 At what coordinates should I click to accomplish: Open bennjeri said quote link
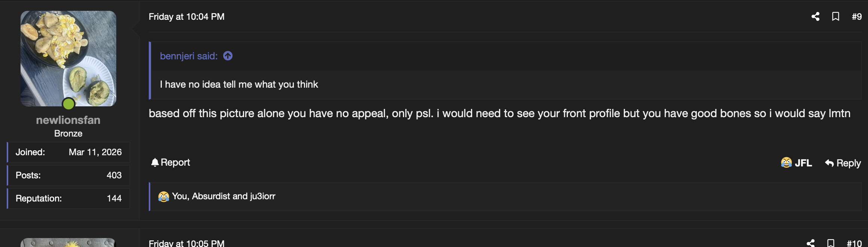click(188, 56)
